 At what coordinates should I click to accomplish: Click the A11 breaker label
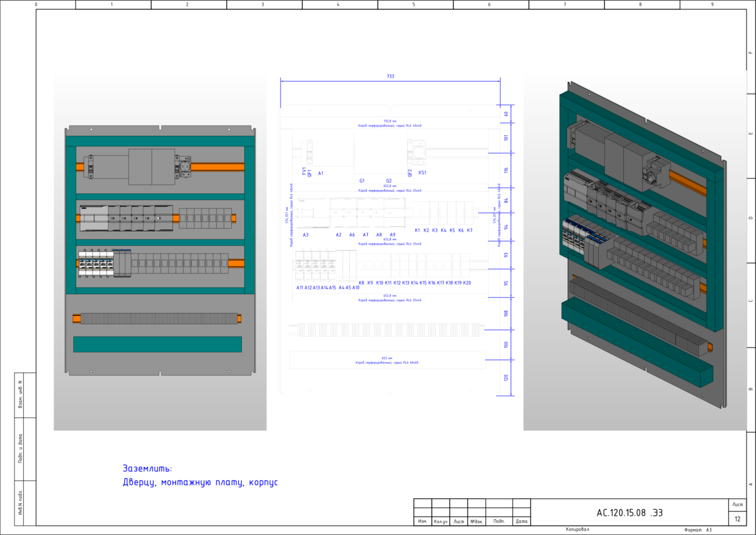pyautogui.click(x=300, y=287)
